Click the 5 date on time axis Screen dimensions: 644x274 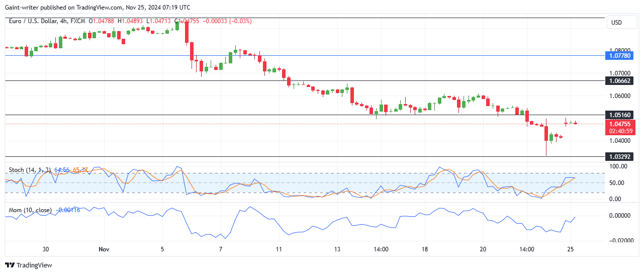[162, 249]
